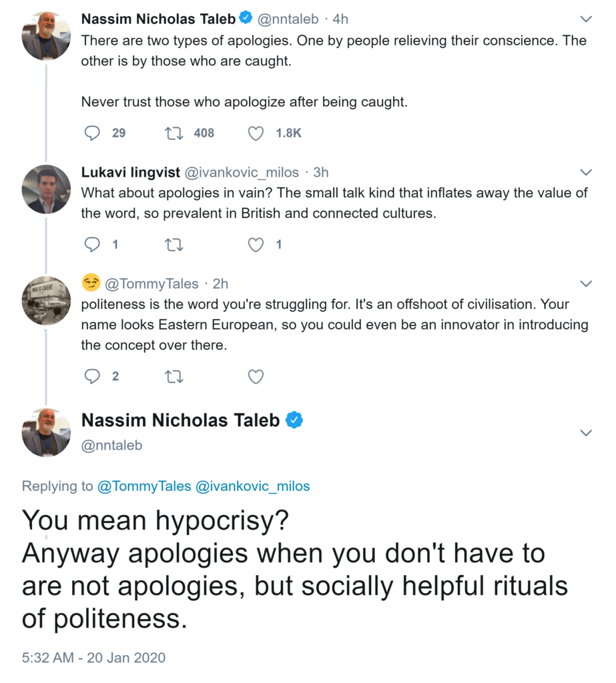Open the chevron menu on the @TommyTales tweet
The width and height of the screenshot is (616, 683).
click(x=586, y=284)
